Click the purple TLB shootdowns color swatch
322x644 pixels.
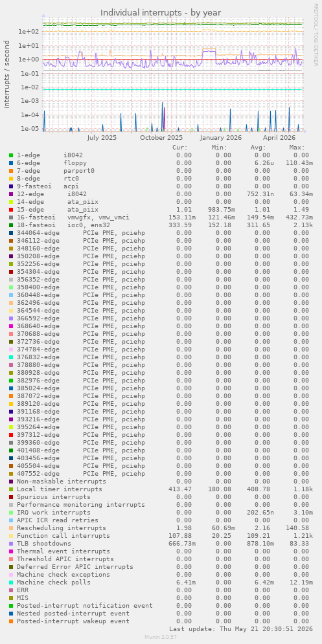tap(11, 544)
